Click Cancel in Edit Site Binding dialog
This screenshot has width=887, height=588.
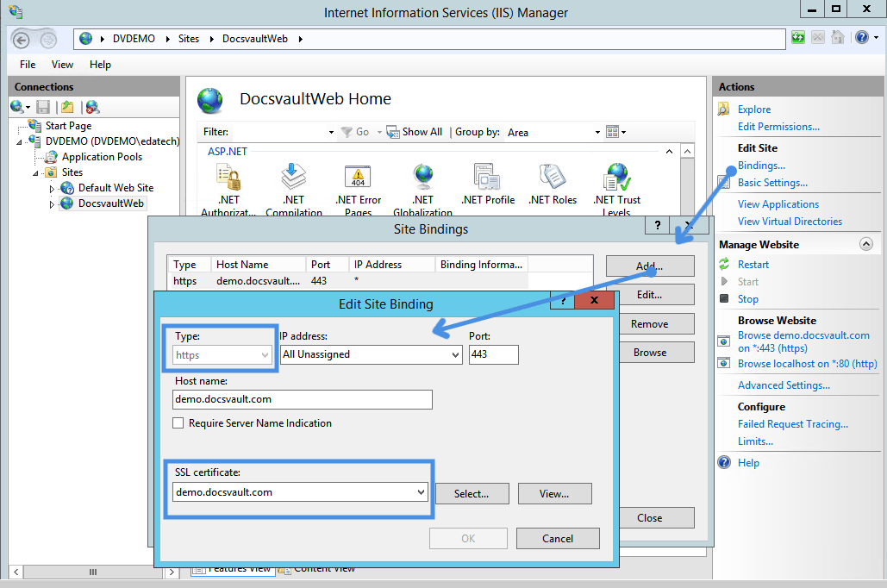coord(558,539)
